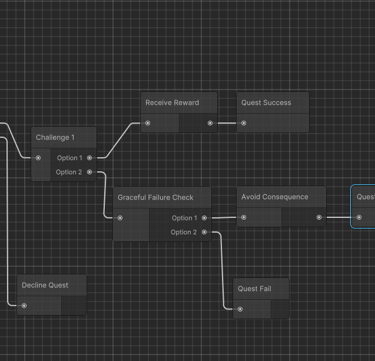Select the Challenge 1 node title

point(55,137)
